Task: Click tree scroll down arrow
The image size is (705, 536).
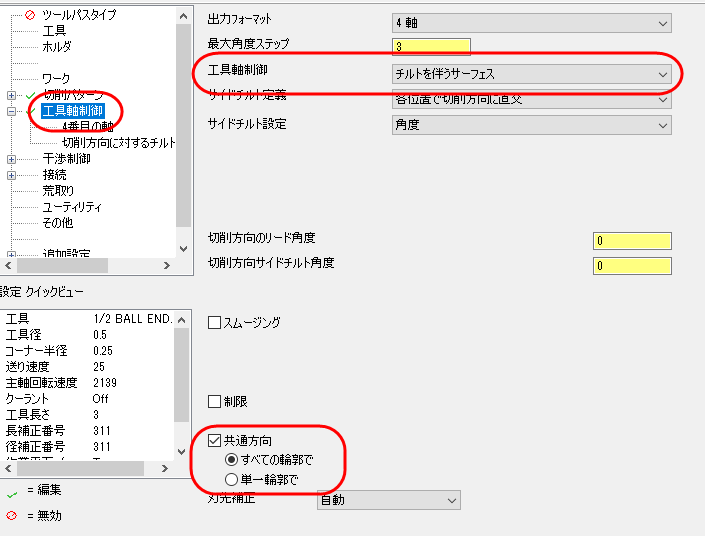Action: point(183,249)
